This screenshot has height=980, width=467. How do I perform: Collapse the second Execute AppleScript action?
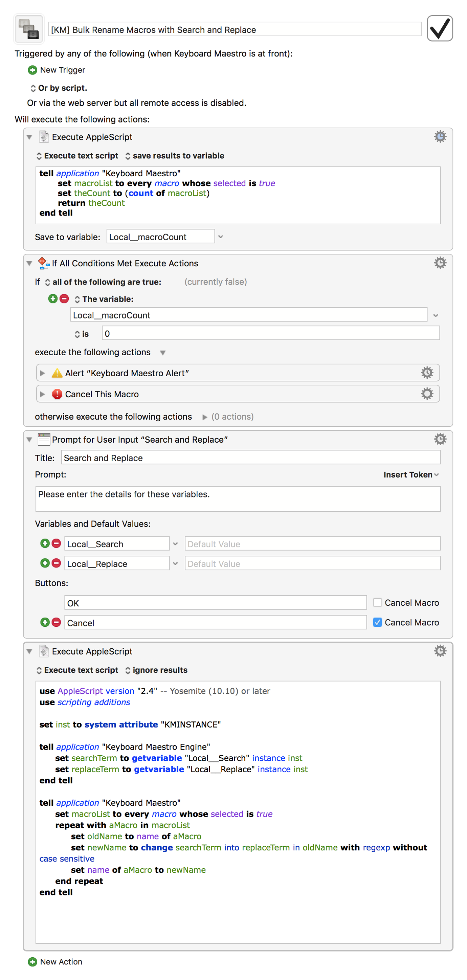point(29,651)
